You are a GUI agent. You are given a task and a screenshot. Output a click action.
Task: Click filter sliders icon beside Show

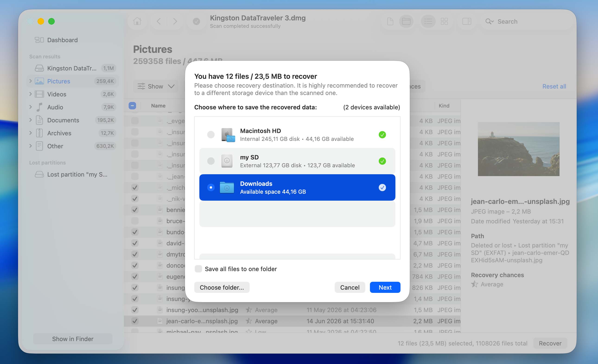[141, 86]
